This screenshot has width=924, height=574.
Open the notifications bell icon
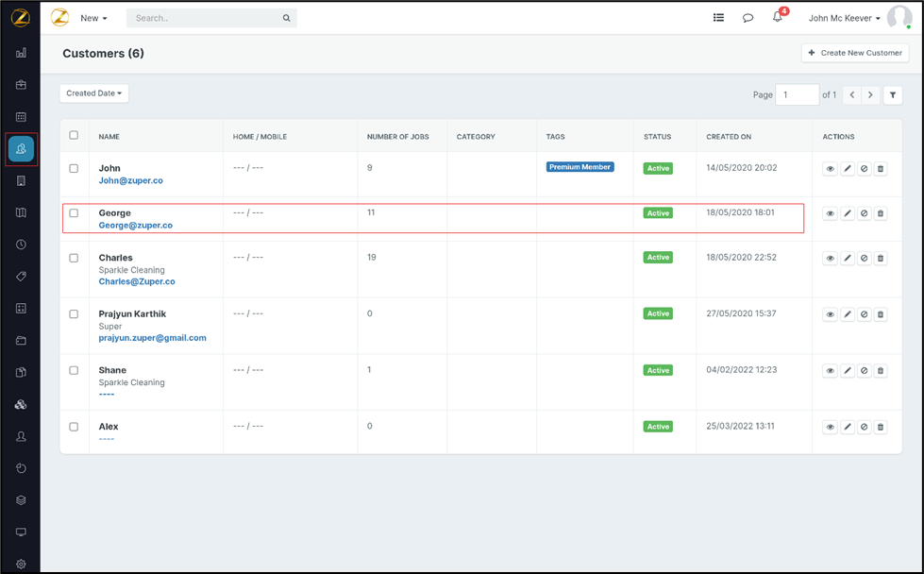778,18
